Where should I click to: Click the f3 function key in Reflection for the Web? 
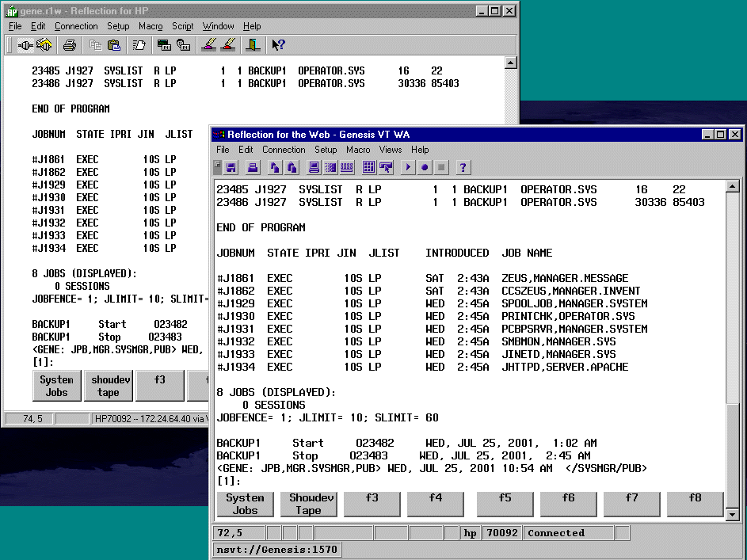(x=372, y=504)
